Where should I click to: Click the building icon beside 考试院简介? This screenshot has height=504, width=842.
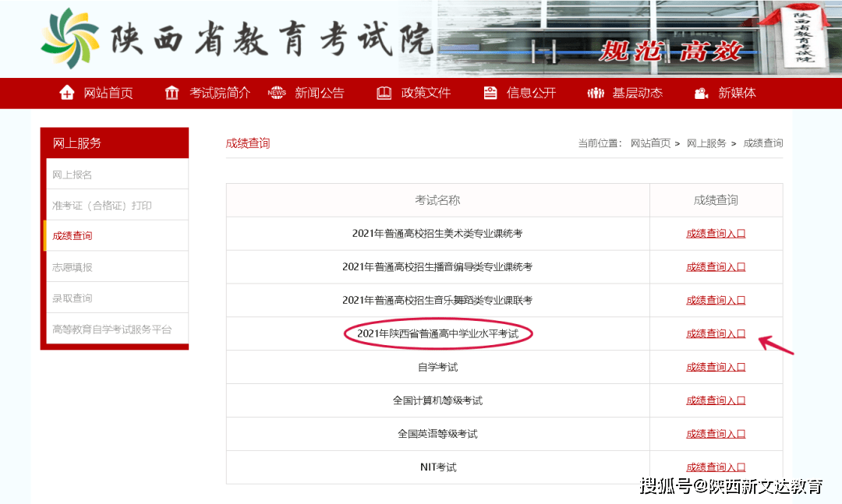[172, 93]
